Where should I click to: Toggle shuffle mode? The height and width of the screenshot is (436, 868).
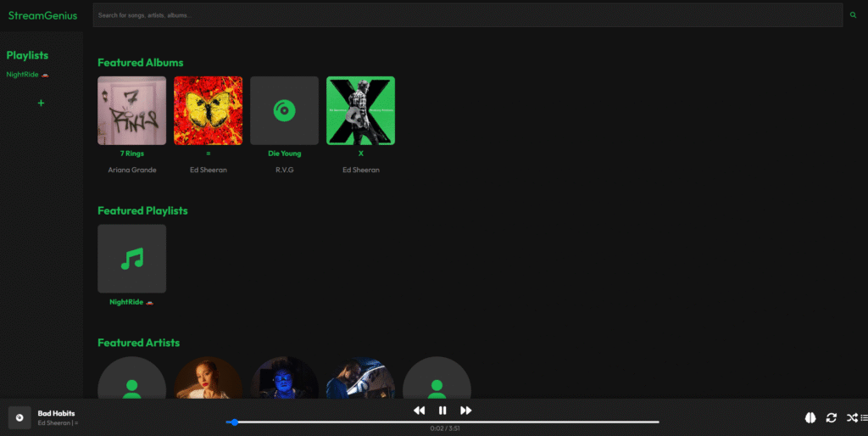[x=852, y=417]
